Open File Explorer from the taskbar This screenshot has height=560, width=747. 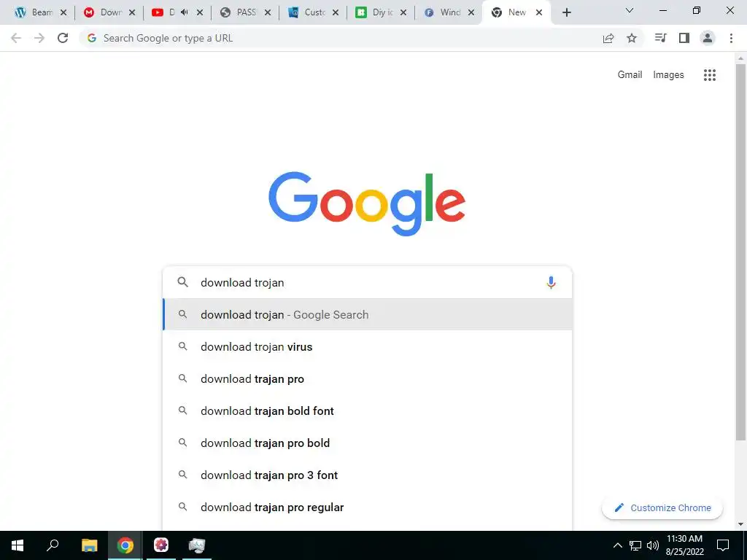pos(89,545)
